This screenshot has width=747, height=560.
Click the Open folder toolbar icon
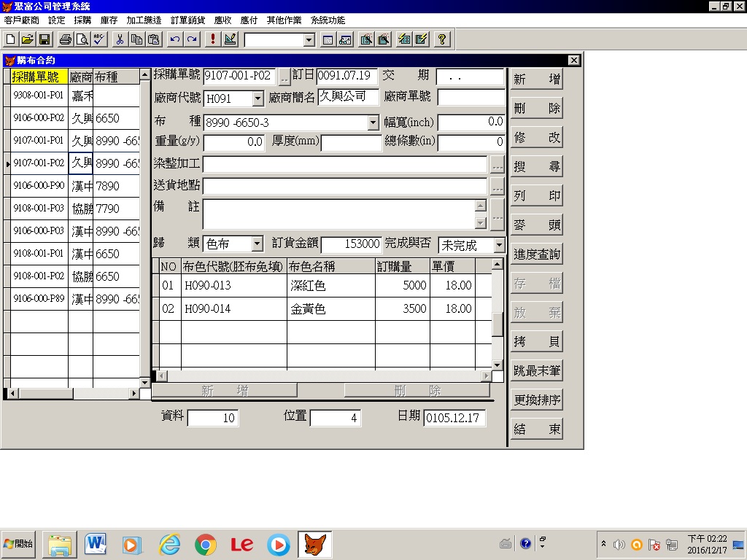coord(27,39)
